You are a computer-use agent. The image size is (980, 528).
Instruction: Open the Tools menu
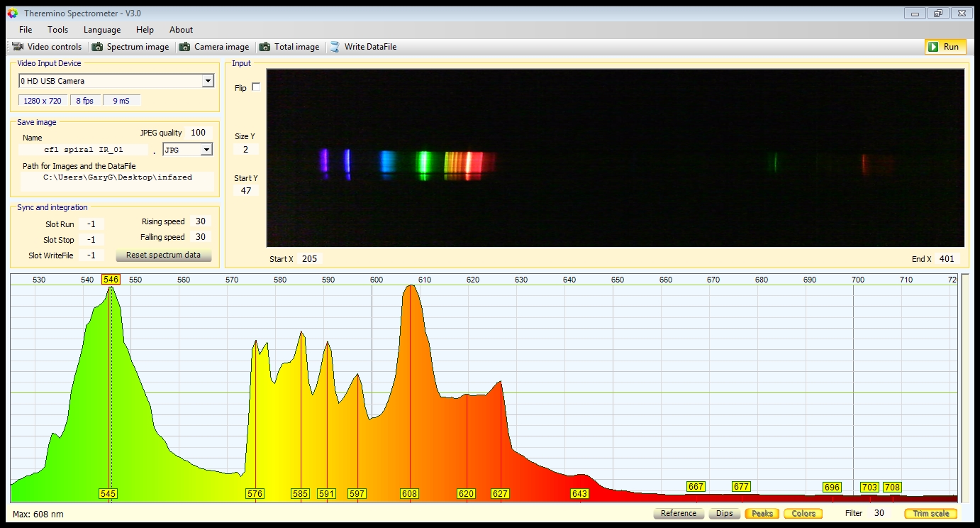point(57,30)
